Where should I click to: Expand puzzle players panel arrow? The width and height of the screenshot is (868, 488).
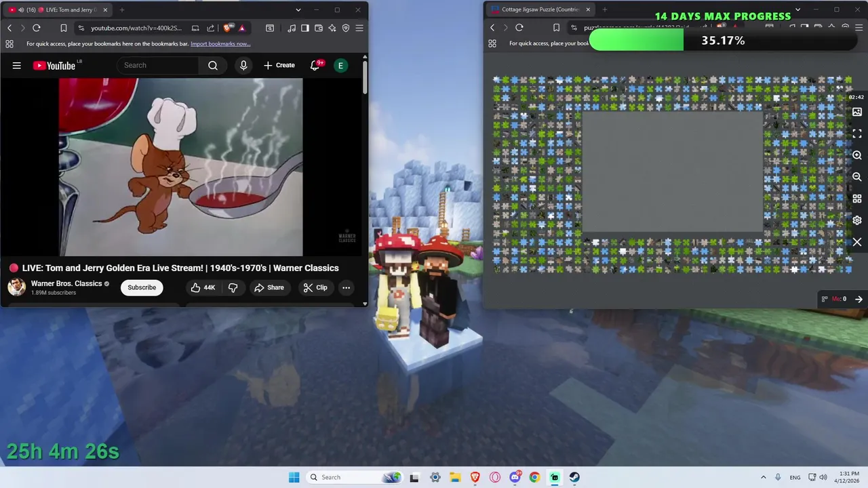pos(859,299)
